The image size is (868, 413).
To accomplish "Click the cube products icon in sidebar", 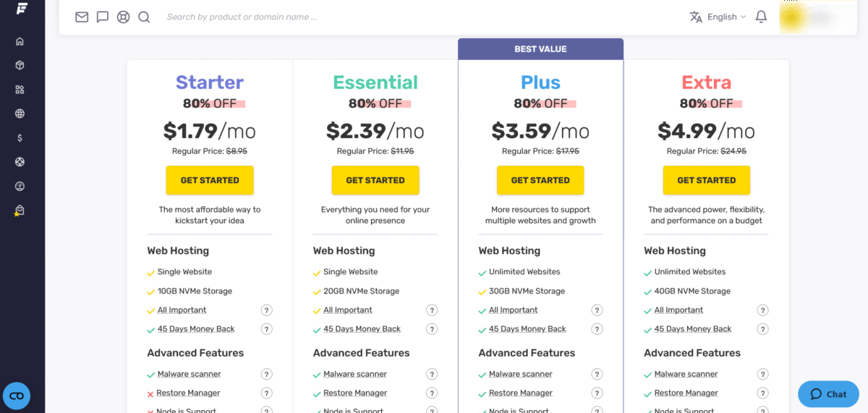I will pyautogui.click(x=20, y=65).
